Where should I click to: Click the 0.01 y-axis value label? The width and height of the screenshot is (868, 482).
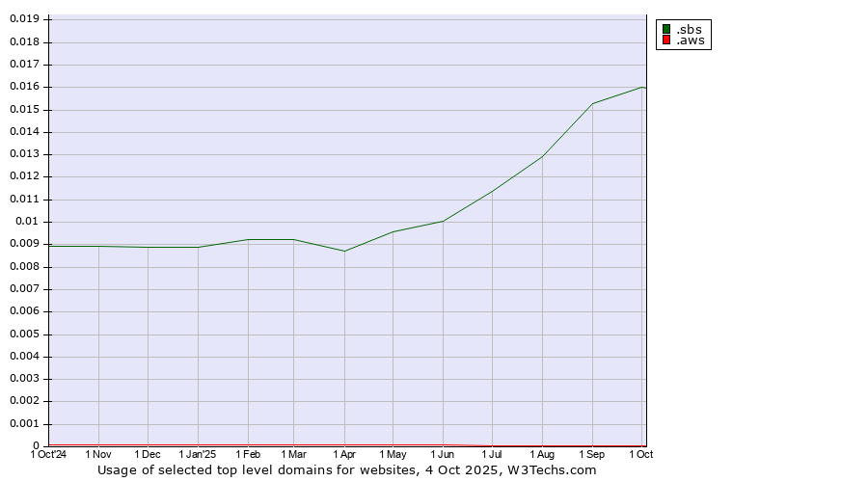click(x=28, y=222)
